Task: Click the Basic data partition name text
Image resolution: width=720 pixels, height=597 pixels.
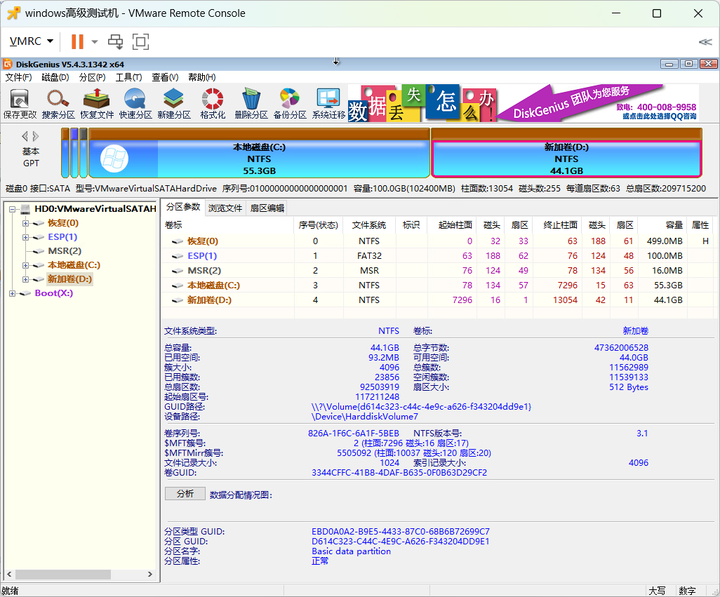Action: (351, 552)
